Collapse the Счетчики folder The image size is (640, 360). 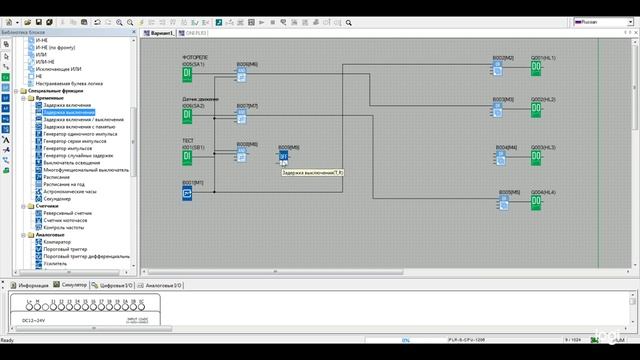point(23,206)
